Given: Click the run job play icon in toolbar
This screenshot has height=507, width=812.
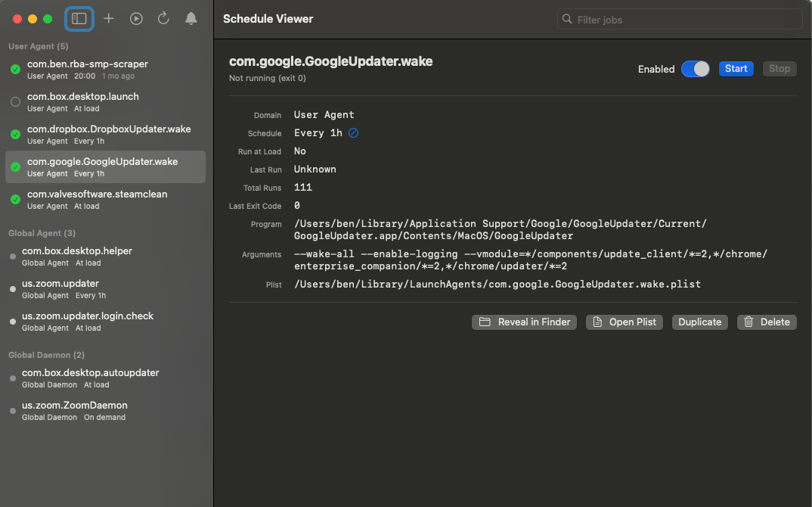Looking at the screenshot, I should point(136,18).
